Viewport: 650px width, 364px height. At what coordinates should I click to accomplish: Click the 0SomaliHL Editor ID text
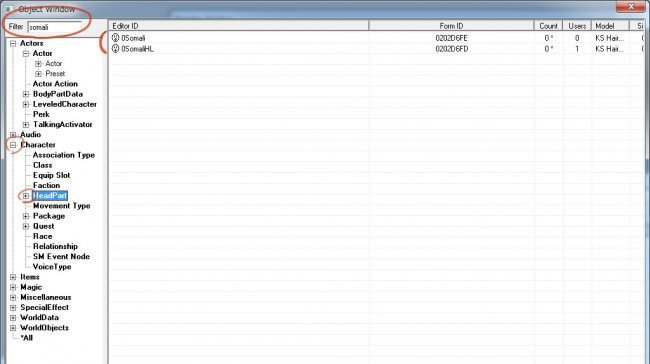click(x=137, y=49)
